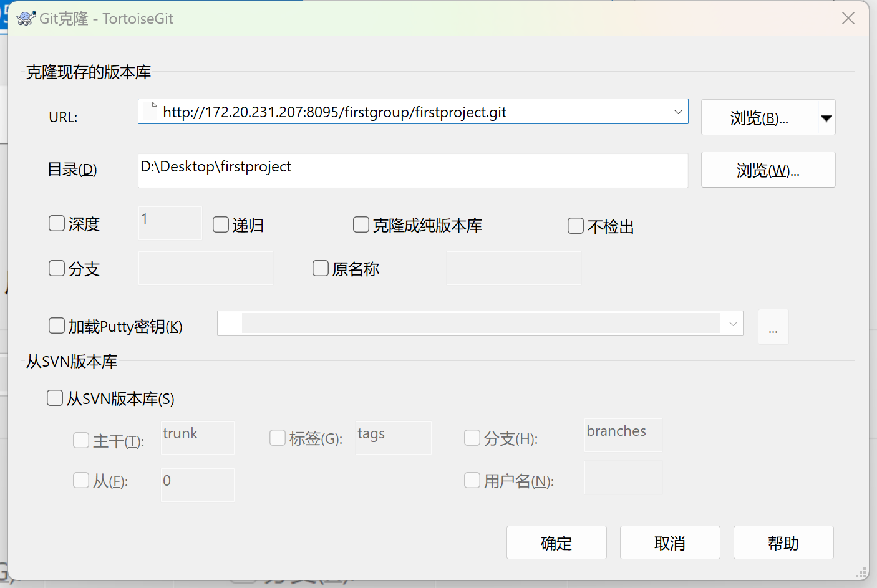Image resolution: width=877 pixels, height=588 pixels.
Task: Close the Git clone dialog
Action: pyautogui.click(x=848, y=18)
